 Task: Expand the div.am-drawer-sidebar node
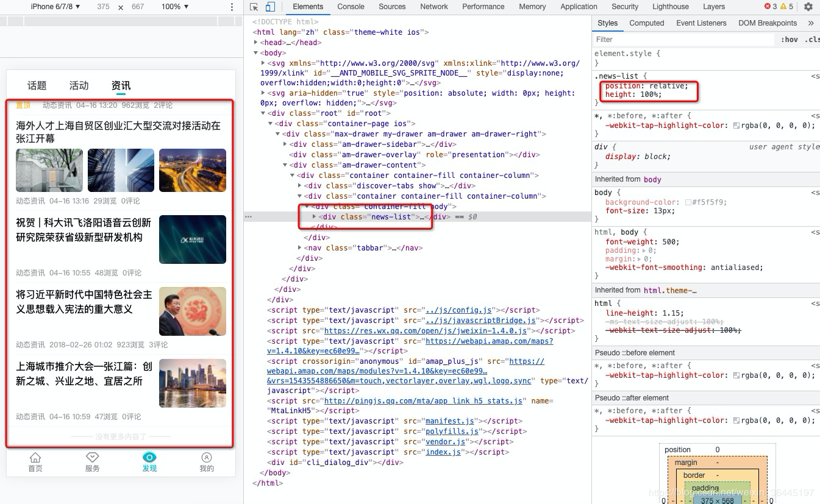285,144
